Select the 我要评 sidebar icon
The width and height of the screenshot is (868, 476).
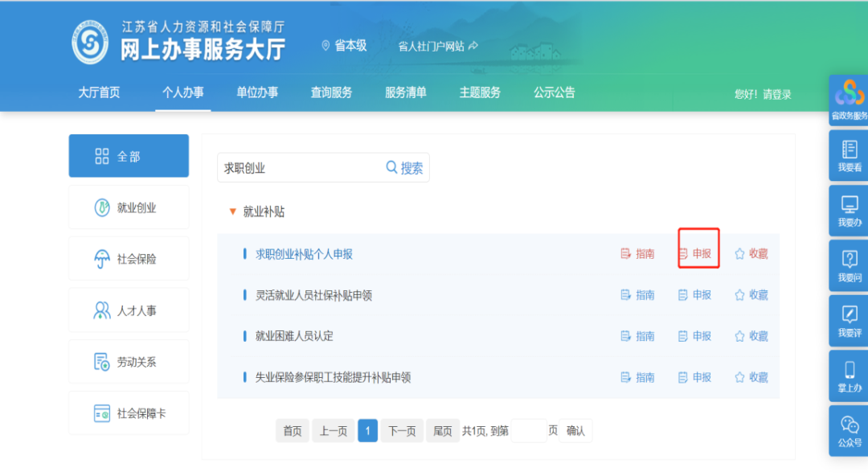(x=850, y=321)
